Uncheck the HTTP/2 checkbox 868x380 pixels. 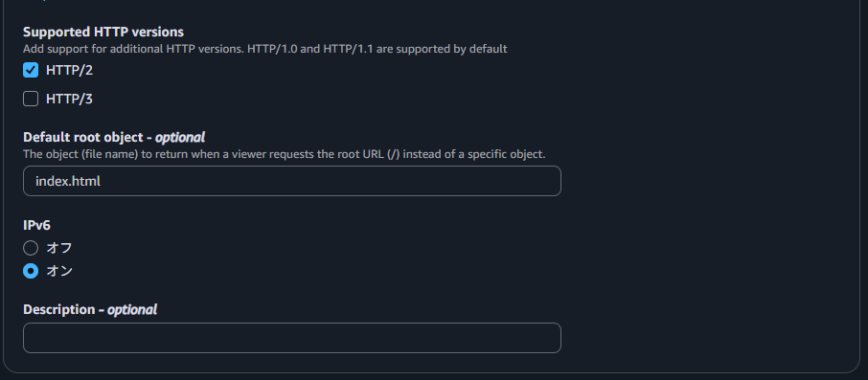tap(31, 70)
